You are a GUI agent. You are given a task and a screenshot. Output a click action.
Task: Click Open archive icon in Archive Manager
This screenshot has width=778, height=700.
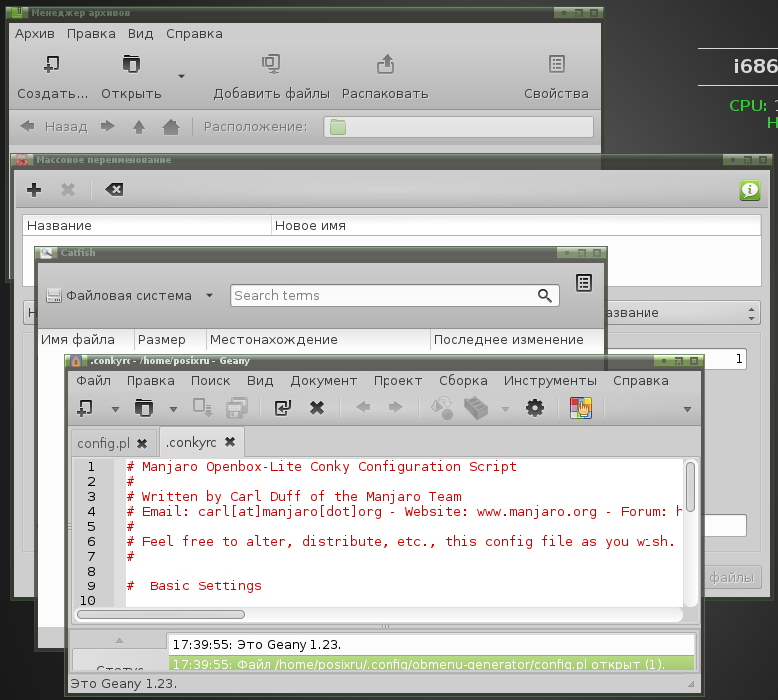130,64
